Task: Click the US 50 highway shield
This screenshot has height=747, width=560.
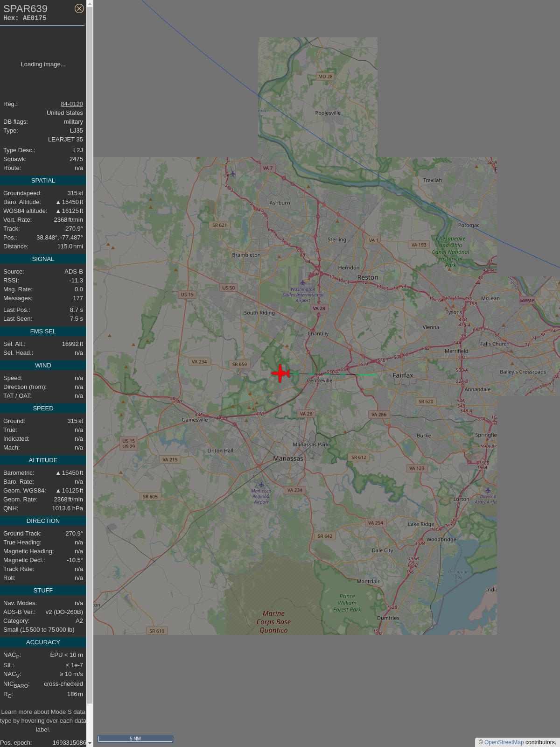Action: click(x=229, y=288)
